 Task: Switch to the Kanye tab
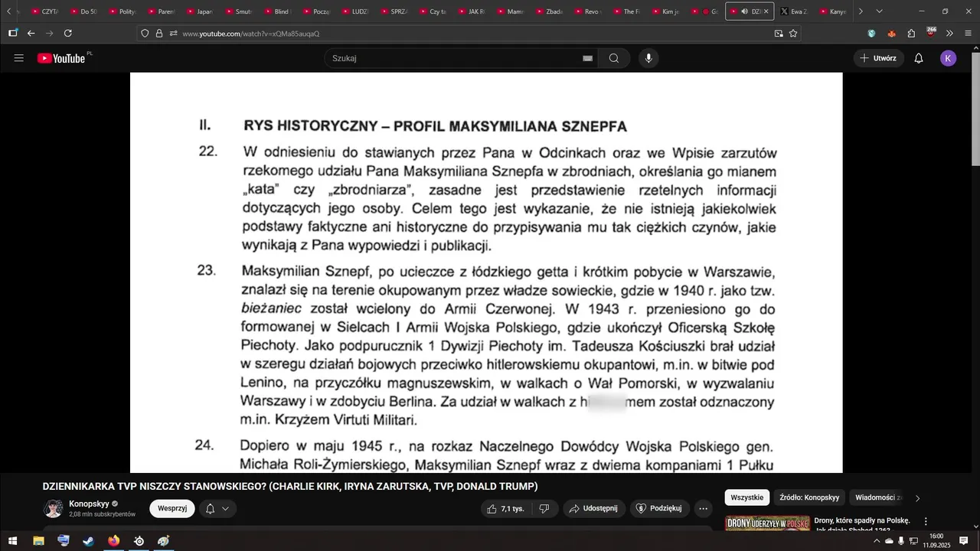click(833, 11)
